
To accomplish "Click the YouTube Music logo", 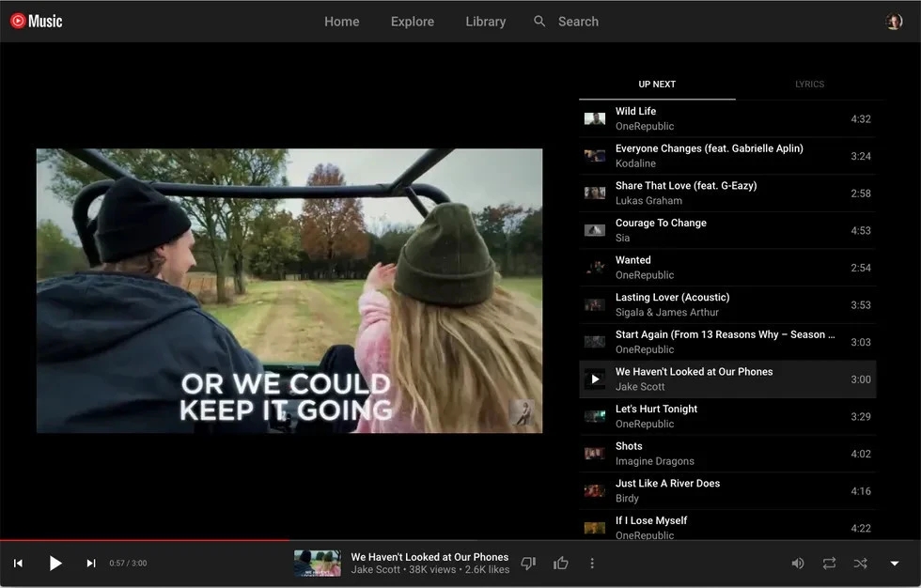I will pos(36,21).
